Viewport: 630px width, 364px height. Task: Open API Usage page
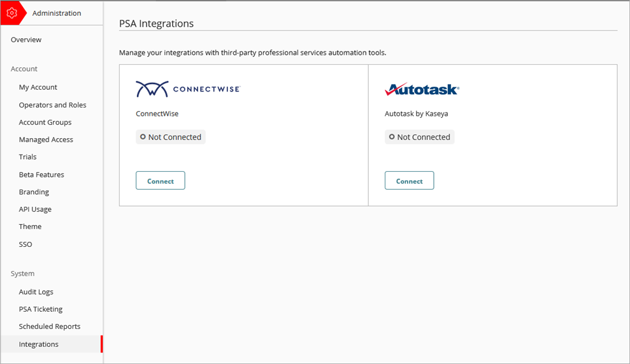[x=36, y=209]
